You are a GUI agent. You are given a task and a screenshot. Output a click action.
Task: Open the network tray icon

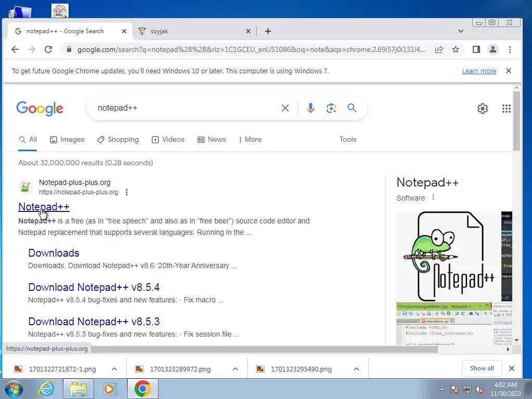467,390
